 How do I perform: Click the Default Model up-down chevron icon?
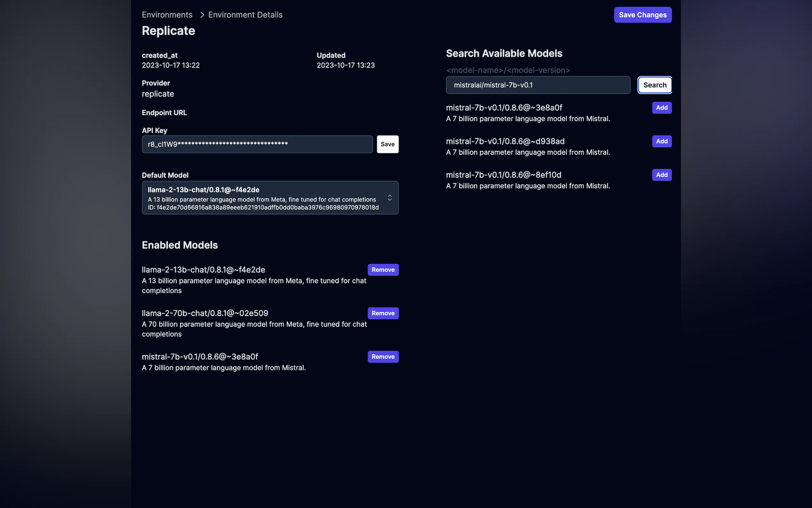389,198
